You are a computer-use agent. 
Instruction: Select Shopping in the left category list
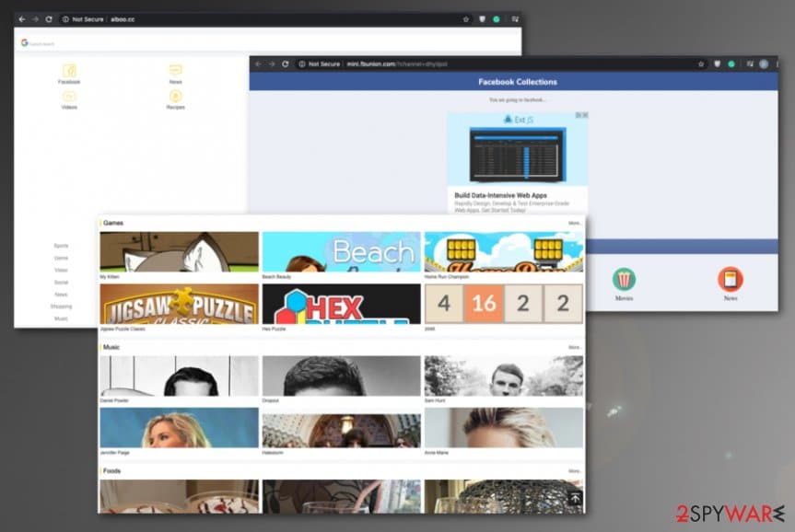coord(61,306)
